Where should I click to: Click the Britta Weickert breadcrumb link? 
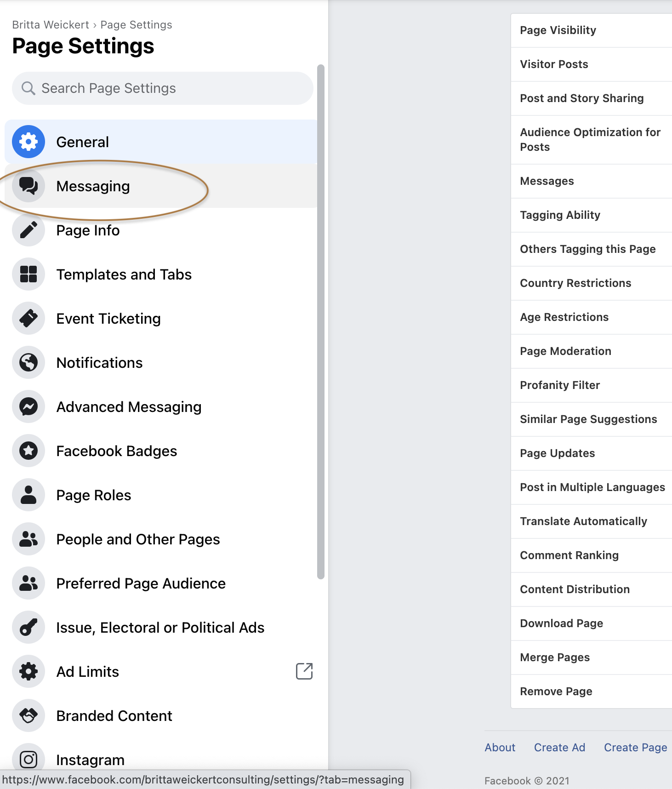(51, 25)
